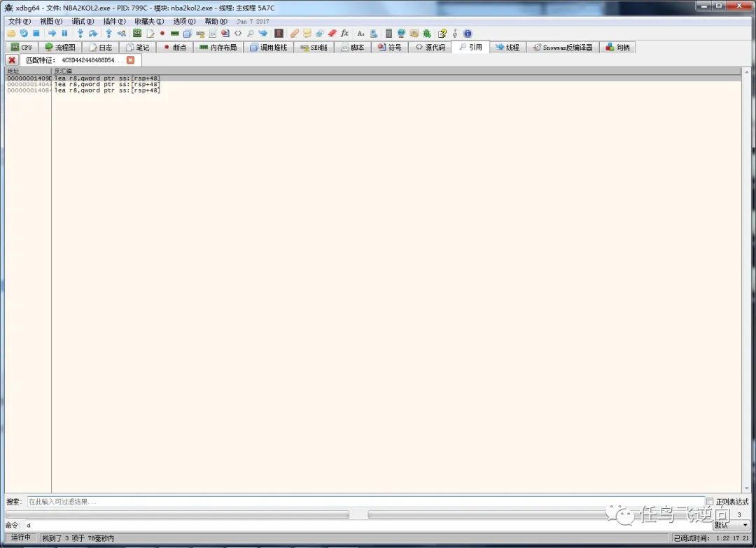Switch to the 日志 tab
The image size is (756, 548).
click(x=101, y=47)
